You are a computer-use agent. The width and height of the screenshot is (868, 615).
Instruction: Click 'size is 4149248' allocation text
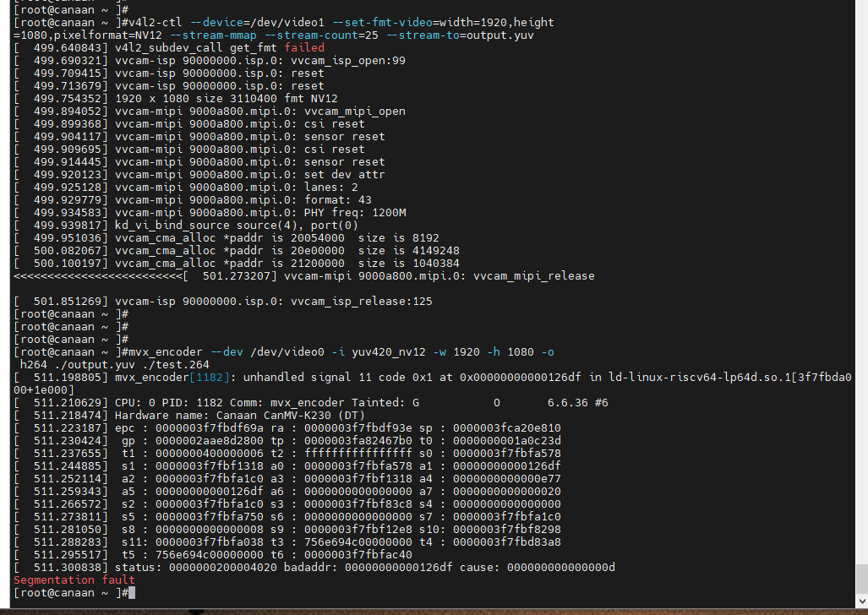coord(408,250)
